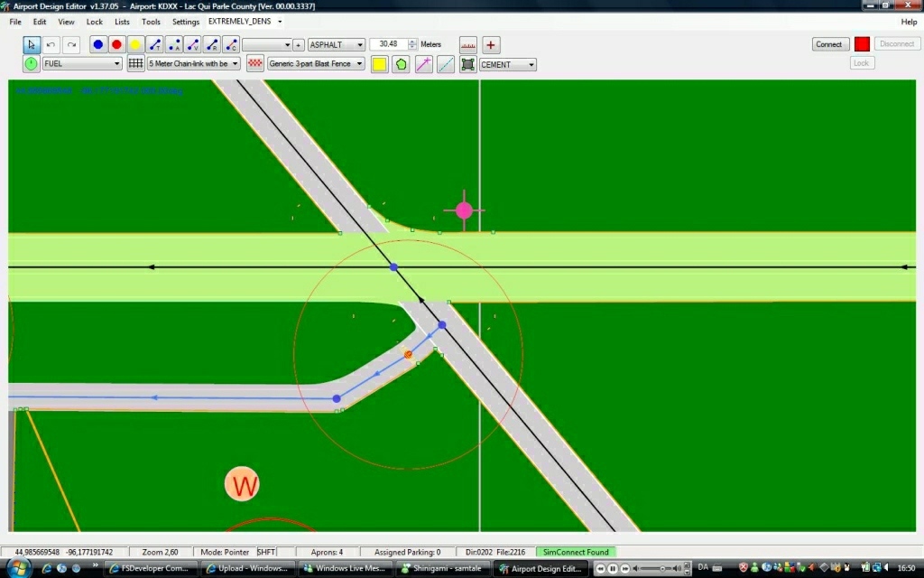Open the ASPHALT surface dropdown

(x=336, y=44)
